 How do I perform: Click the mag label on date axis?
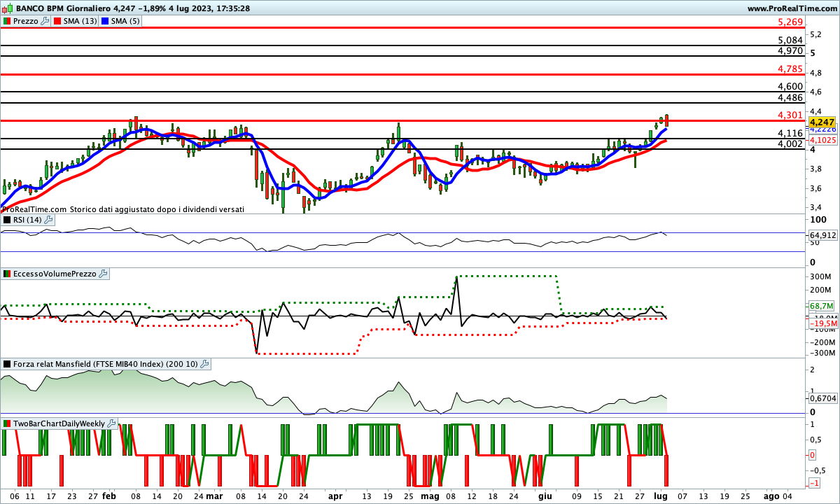point(430,496)
